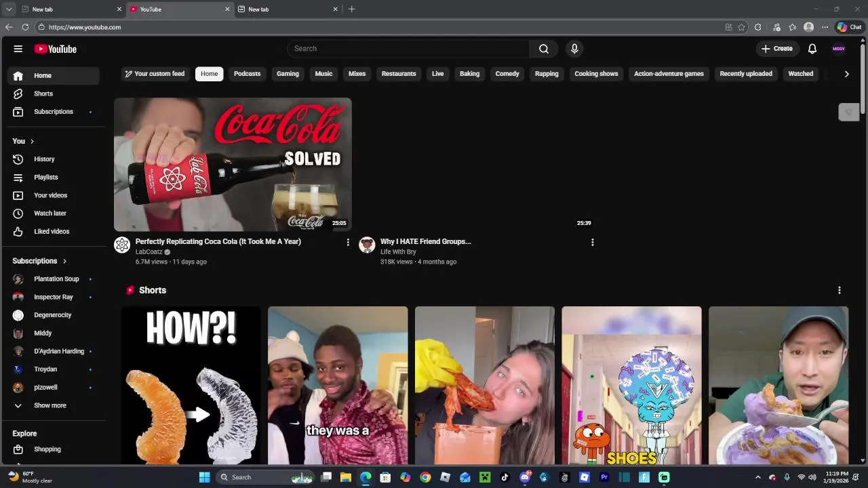Open Perfectly Replicating Coca Cola video title
This screenshot has height=488, width=868.
218,241
